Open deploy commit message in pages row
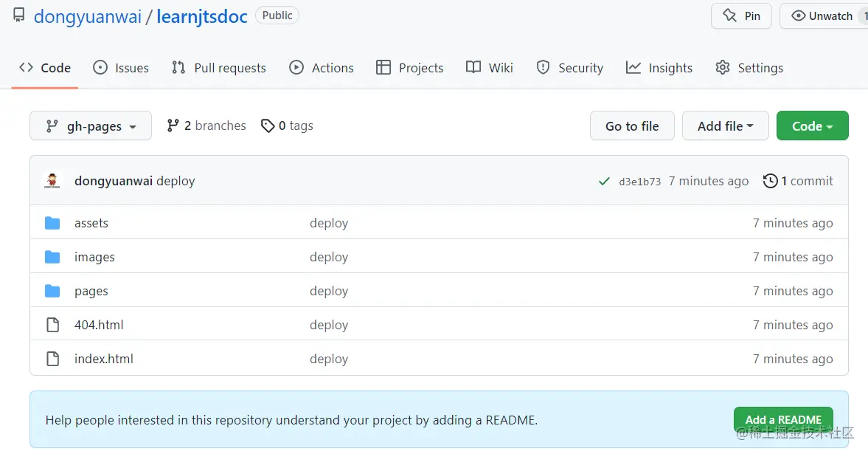Viewport: 868px width, 454px height. [x=329, y=291]
